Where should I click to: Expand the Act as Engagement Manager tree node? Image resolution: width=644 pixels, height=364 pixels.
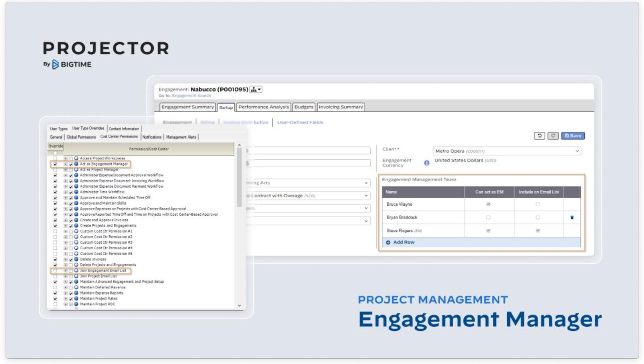point(66,164)
